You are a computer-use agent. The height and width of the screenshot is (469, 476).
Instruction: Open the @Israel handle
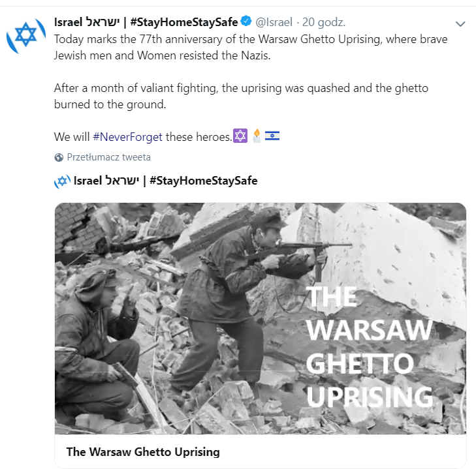(274, 22)
